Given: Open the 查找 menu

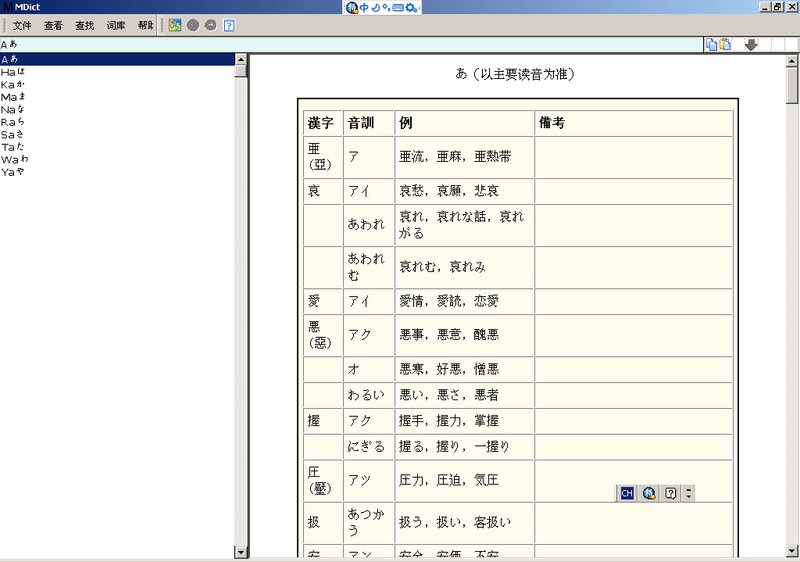Looking at the screenshot, I should (85, 25).
